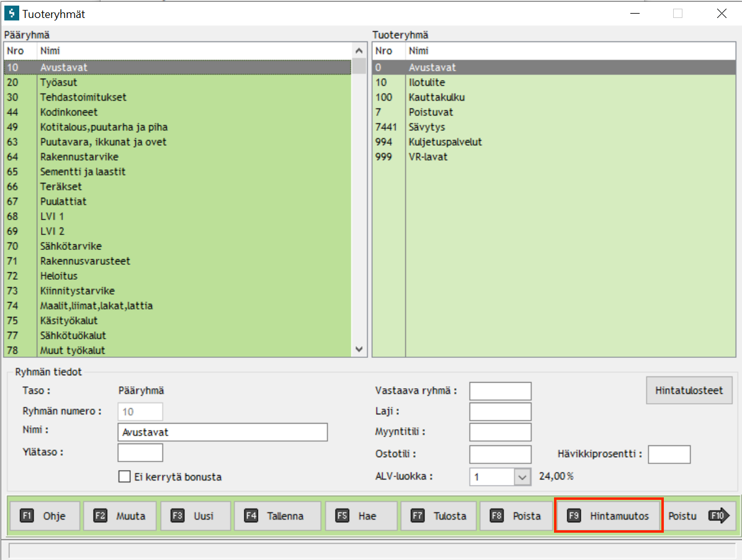Exit via the Poistu F10 arrow
Image resolution: width=742 pixels, height=560 pixels.
(702, 516)
